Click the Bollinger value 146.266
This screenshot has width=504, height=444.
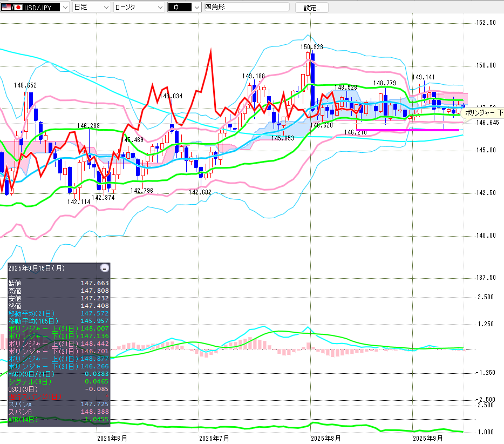tap(94, 366)
